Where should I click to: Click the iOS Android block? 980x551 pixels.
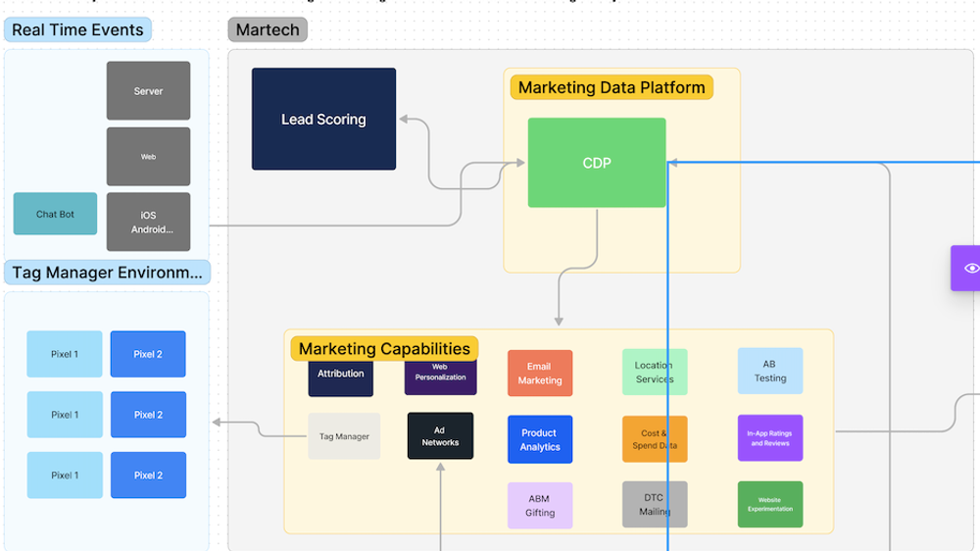point(148,222)
